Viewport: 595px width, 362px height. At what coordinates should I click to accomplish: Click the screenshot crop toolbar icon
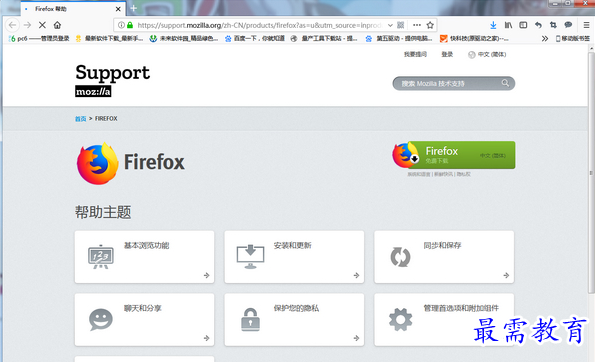pyautogui.click(x=553, y=25)
